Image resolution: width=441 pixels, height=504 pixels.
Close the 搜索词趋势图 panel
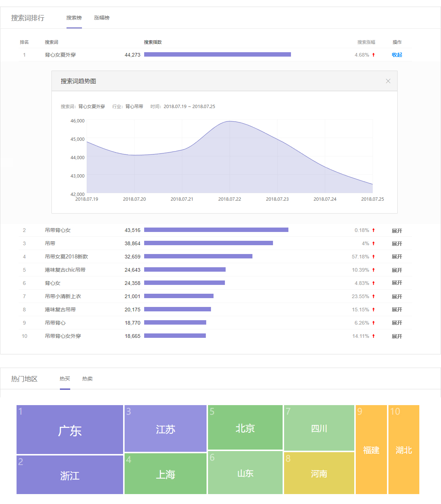[388, 81]
